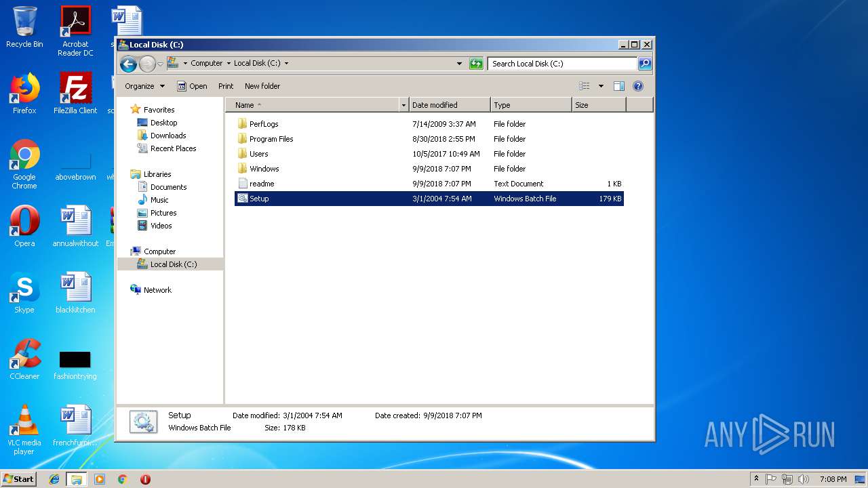Click the Windows Start button
Viewport: 868px width, 488px height.
(x=19, y=479)
